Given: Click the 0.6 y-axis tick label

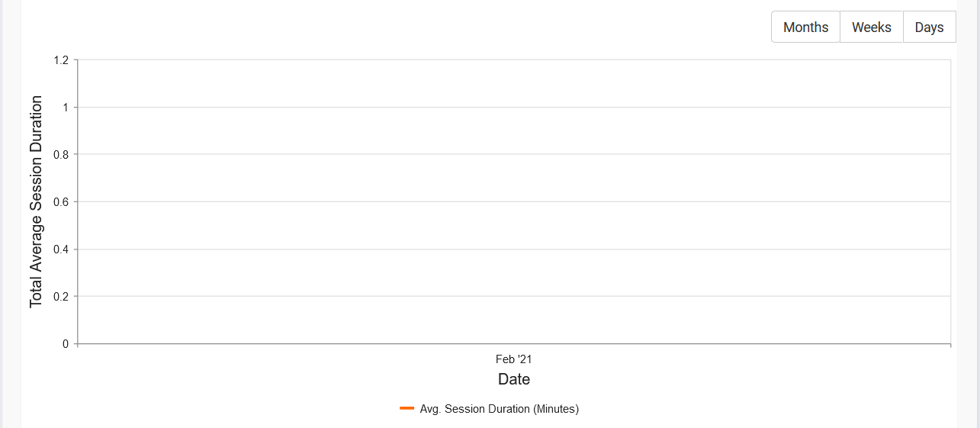Looking at the screenshot, I should (61, 202).
